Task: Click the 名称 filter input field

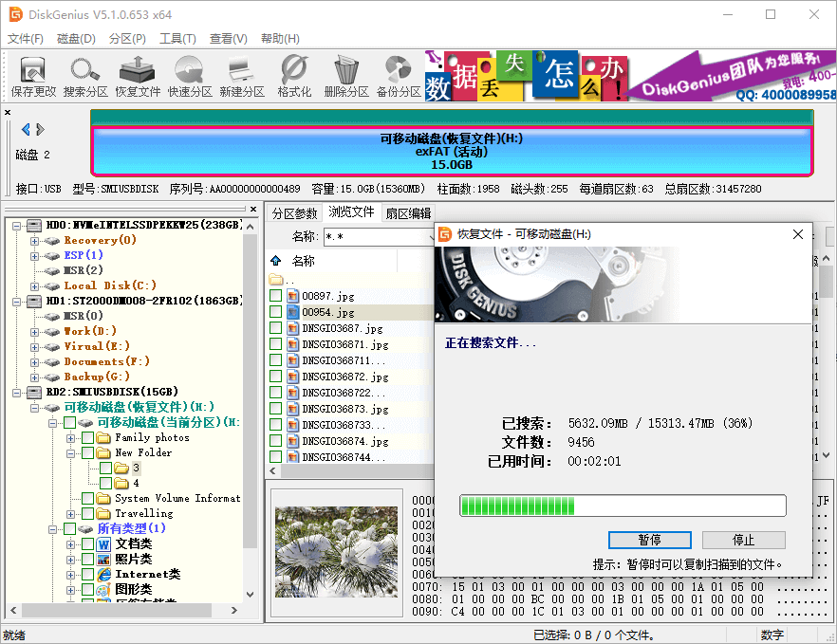Action: click(x=379, y=236)
